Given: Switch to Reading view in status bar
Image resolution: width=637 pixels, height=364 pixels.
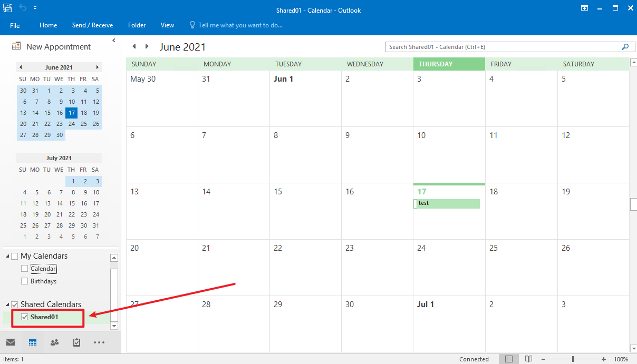Looking at the screenshot, I should 528,359.
